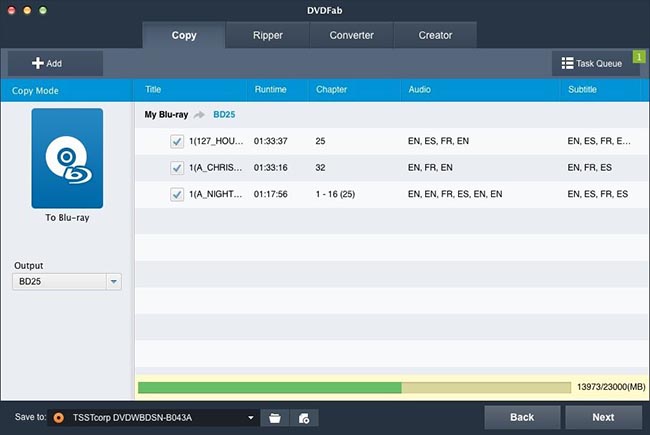Minimize DVDFab with the yellow button
The height and width of the screenshot is (435, 650).
click(x=27, y=10)
